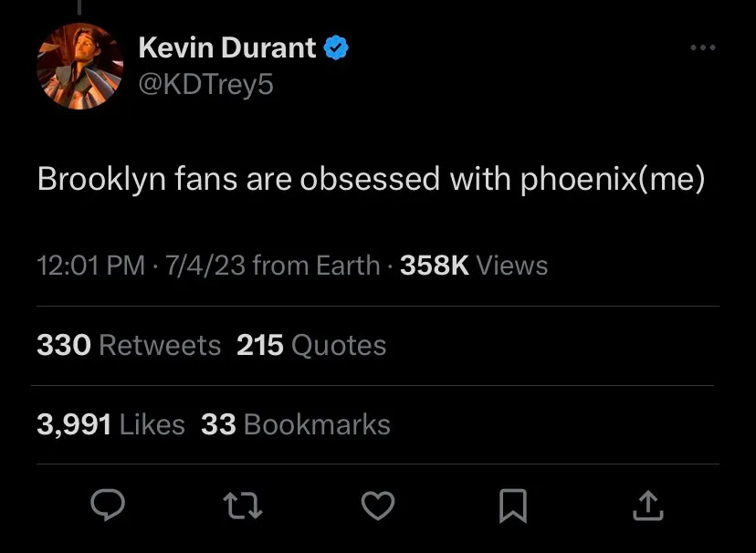Like the tweet using the heart icon
756x553 pixels.
[378, 506]
